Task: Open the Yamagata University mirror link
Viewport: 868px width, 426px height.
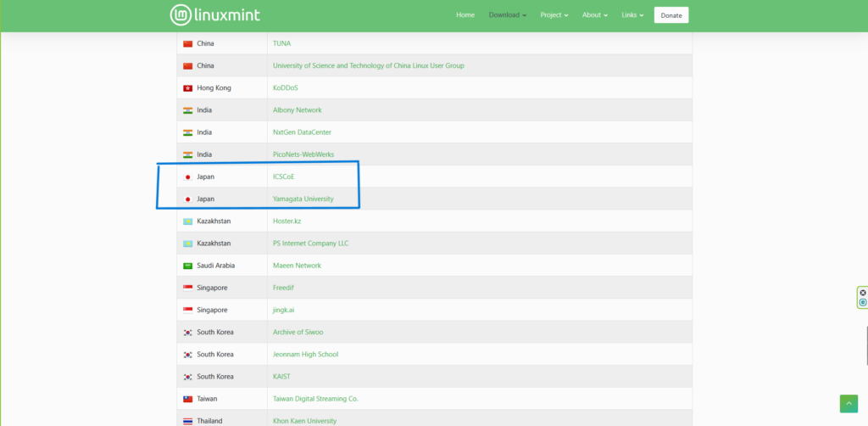Action: (303, 199)
